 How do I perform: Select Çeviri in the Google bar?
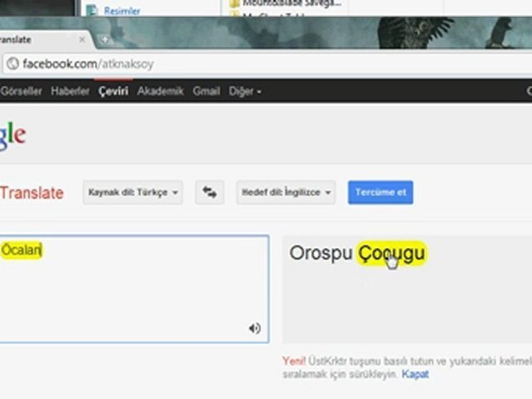point(113,91)
